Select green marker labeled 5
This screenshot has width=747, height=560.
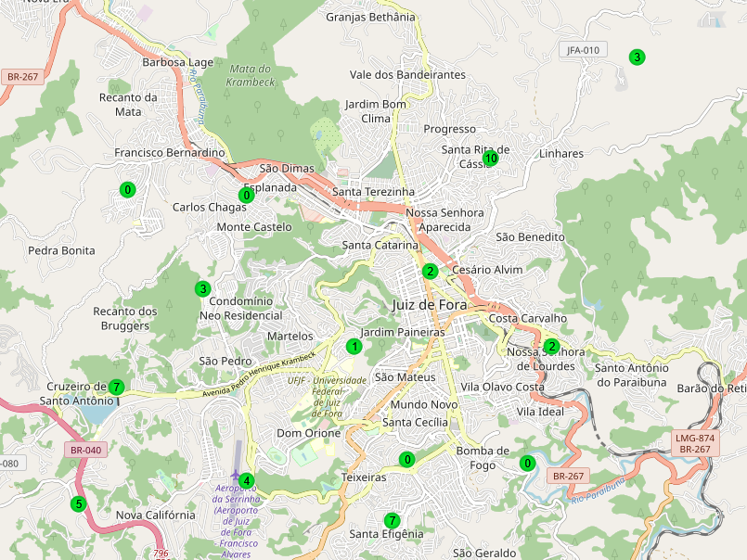(x=78, y=504)
